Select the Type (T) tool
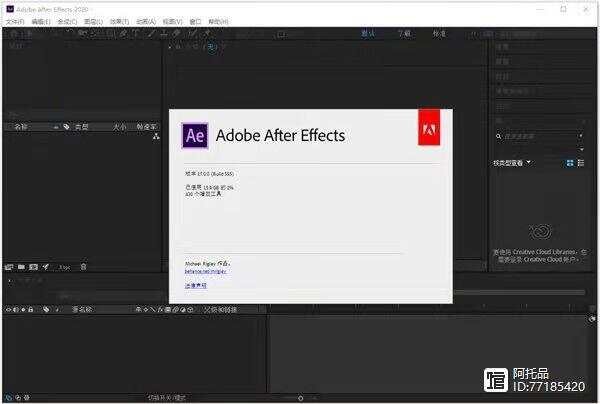Viewport: 600px width, 404px height. 136,34
